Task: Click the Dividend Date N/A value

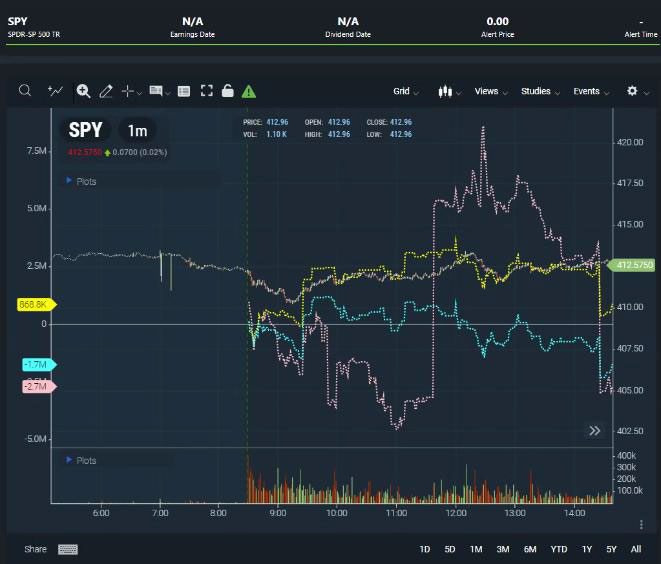Action: tap(348, 21)
